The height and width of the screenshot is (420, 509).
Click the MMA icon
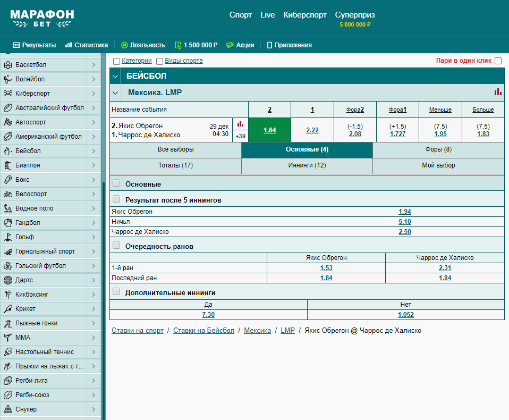coord(8,338)
